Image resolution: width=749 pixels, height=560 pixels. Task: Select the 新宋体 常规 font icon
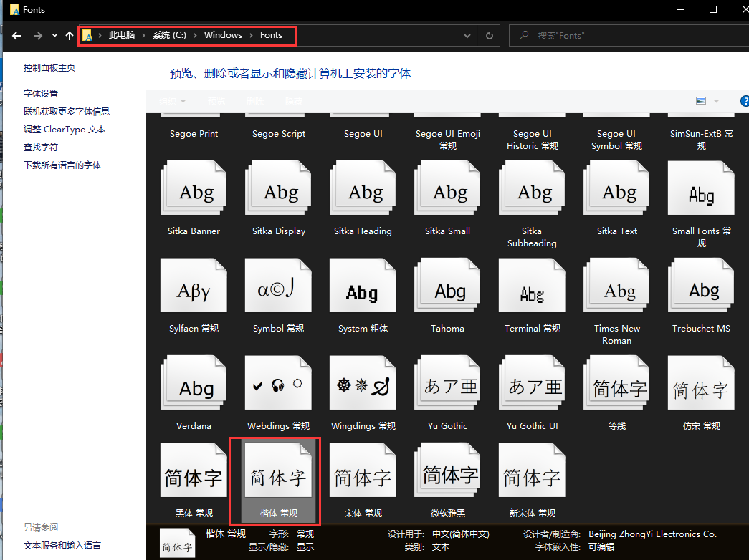pos(532,470)
